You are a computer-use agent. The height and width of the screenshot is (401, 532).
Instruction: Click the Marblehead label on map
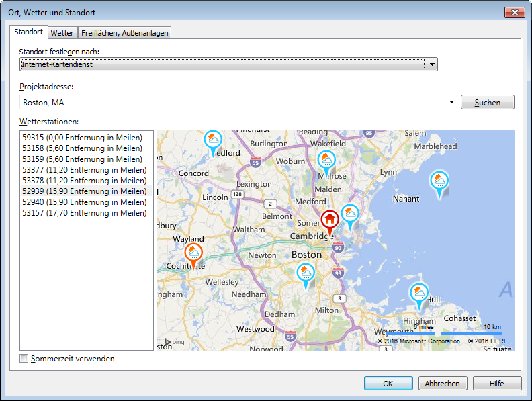pos(435,146)
